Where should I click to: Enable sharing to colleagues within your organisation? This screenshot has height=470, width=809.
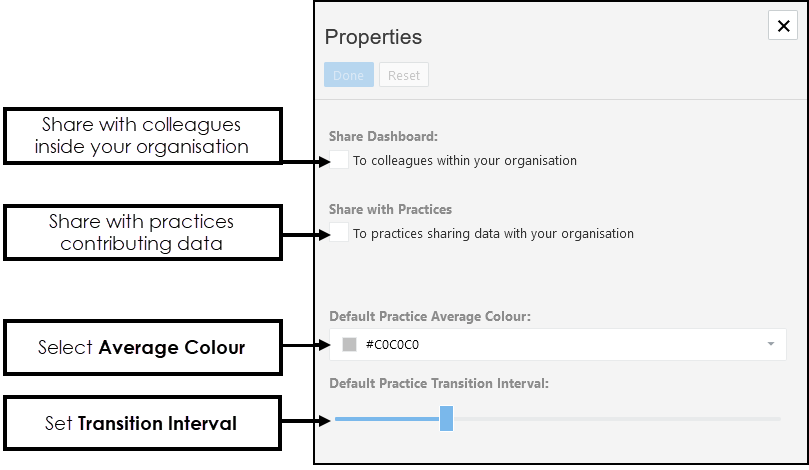(339, 159)
